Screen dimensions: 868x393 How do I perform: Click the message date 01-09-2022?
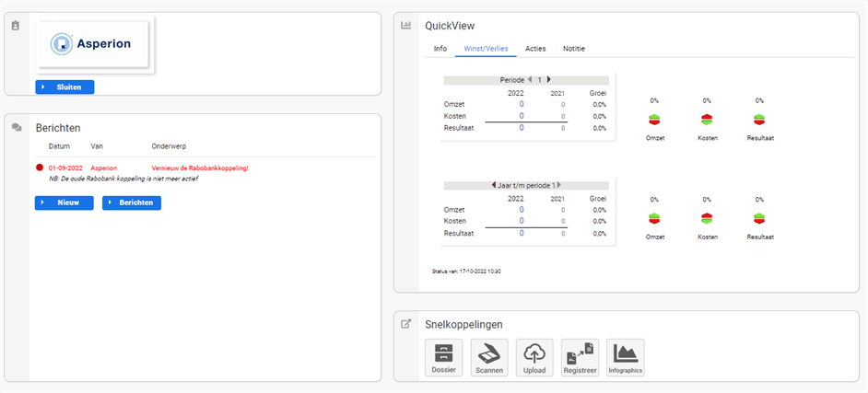click(65, 168)
